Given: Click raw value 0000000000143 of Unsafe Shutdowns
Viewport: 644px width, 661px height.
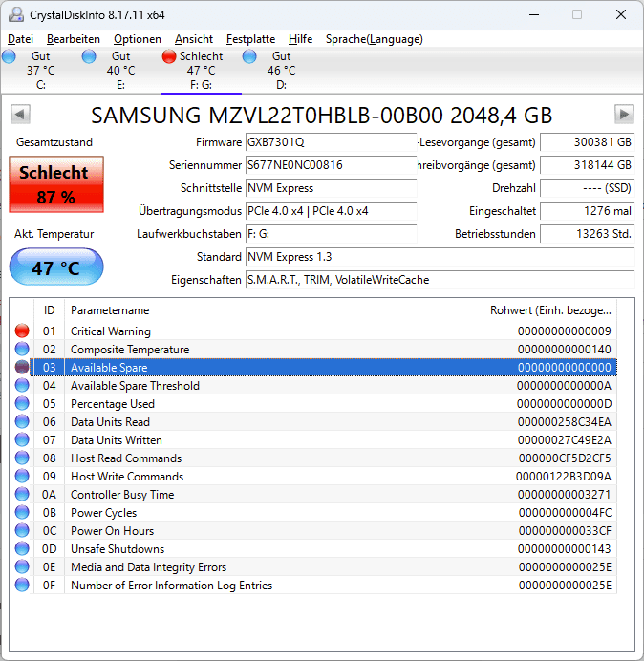Looking at the screenshot, I should [565, 549].
